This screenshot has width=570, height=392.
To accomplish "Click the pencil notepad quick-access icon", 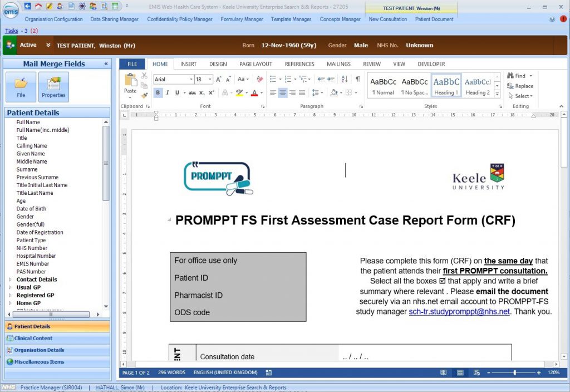I will pos(49,6).
